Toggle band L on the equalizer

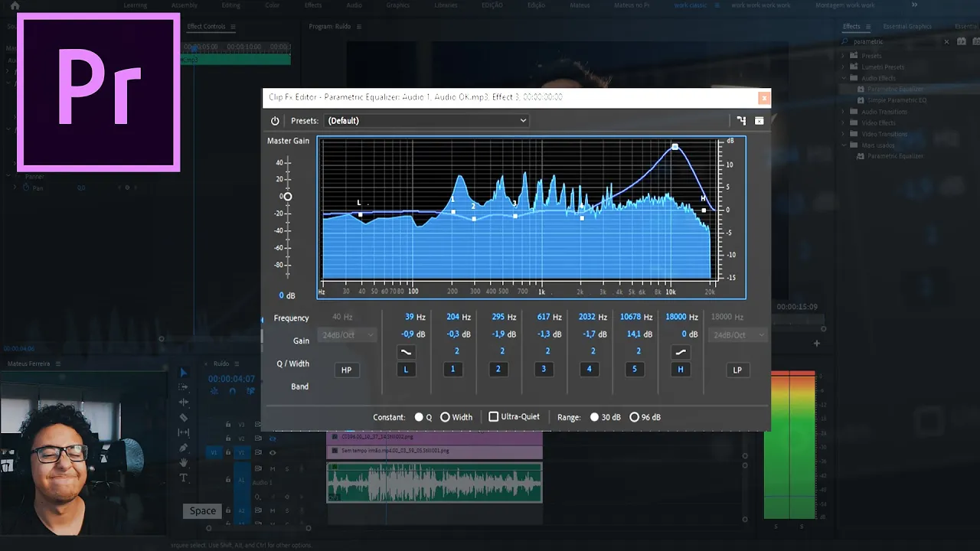point(407,370)
